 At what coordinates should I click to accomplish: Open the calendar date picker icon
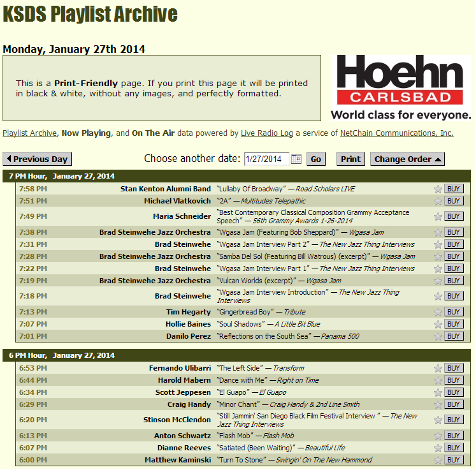click(x=297, y=159)
